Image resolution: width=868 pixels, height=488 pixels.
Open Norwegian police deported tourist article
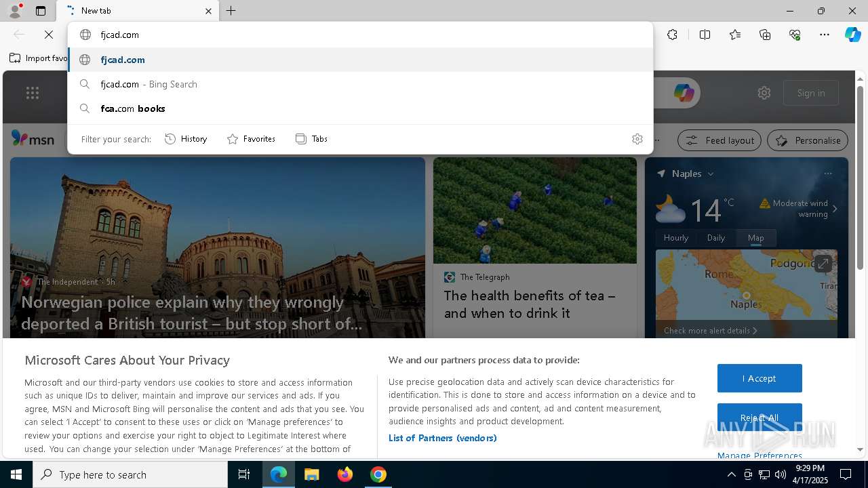point(192,313)
